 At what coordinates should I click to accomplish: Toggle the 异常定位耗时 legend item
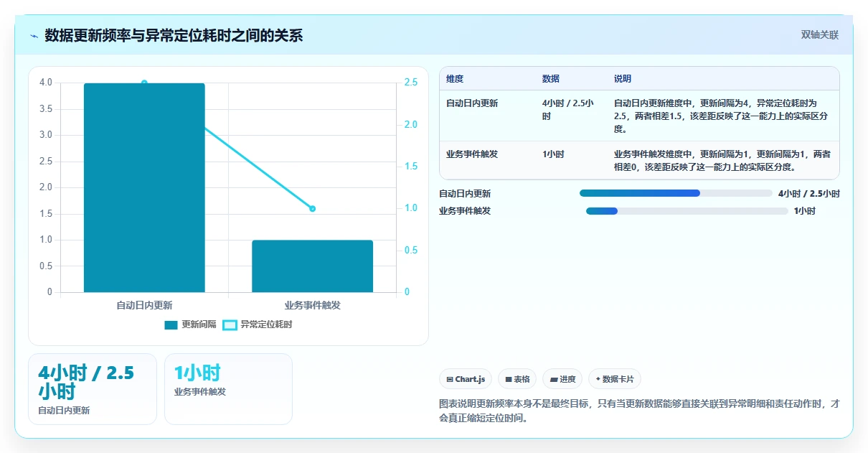258,324
